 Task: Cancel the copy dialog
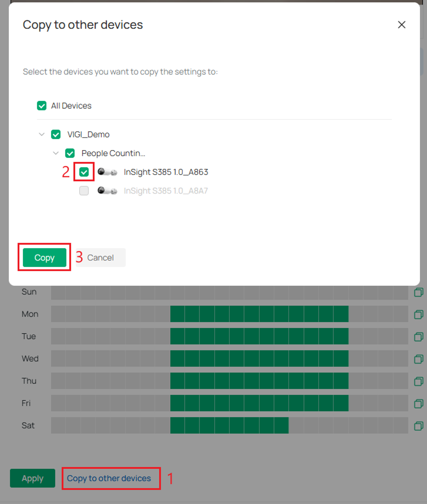(100, 258)
